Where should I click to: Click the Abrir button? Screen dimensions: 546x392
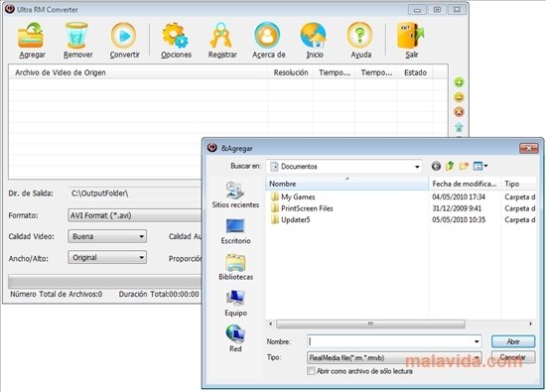(513, 341)
